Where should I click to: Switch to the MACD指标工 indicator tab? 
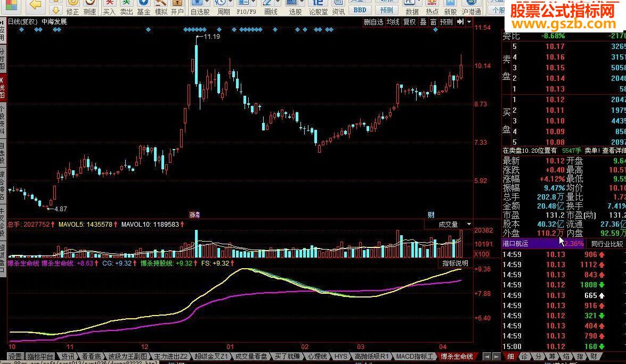coord(414,357)
